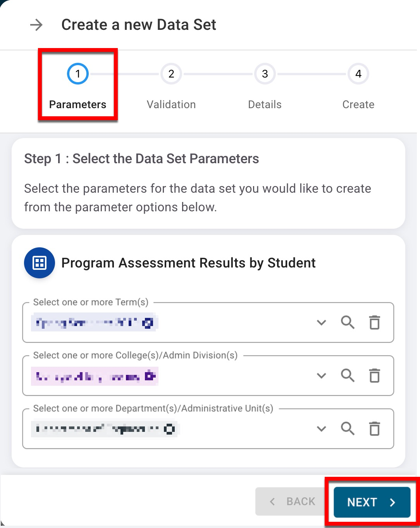This screenshot has height=528, width=420.
Task: Open the College(s)/Admin Division(s) dropdown chevron
Action: tap(321, 375)
